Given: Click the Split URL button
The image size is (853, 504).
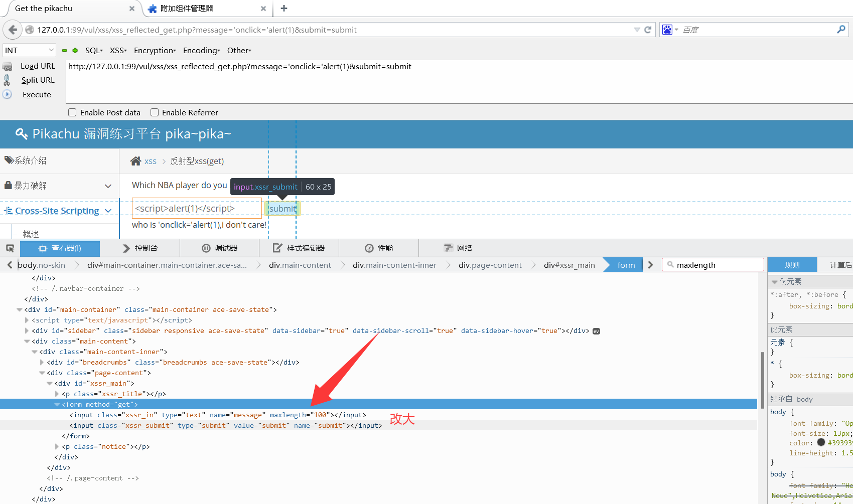Looking at the screenshot, I should point(38,80).
